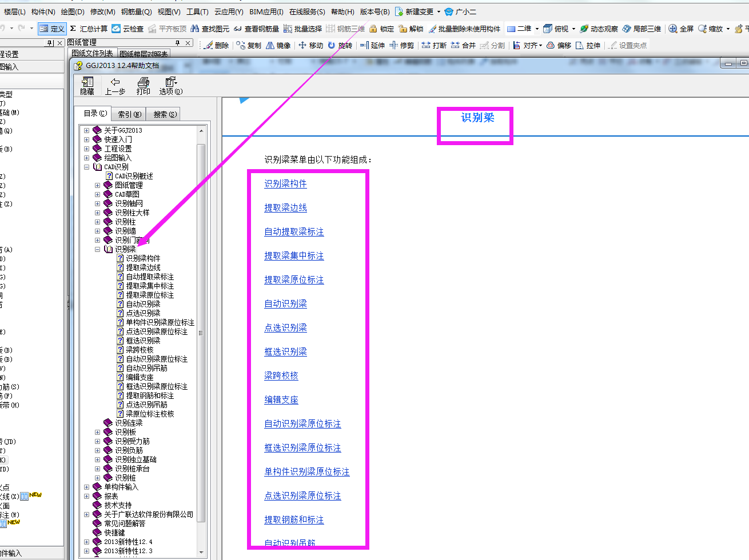Click 打印 print button in help window
This screenshot has height=560, width=749.
coord(143,86)
